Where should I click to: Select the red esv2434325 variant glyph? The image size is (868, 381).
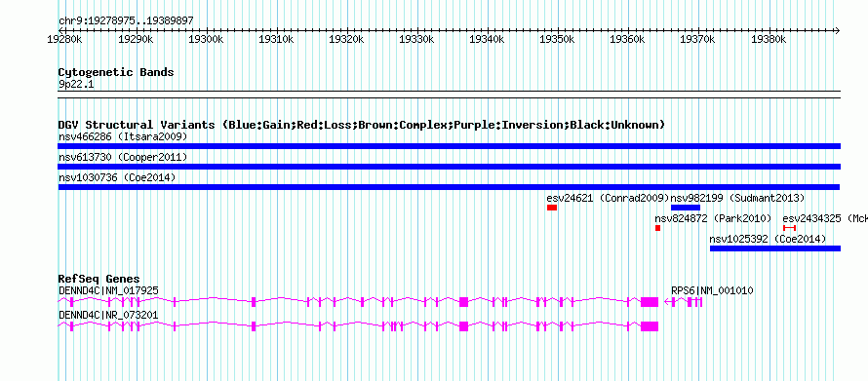tap(789, 228)
